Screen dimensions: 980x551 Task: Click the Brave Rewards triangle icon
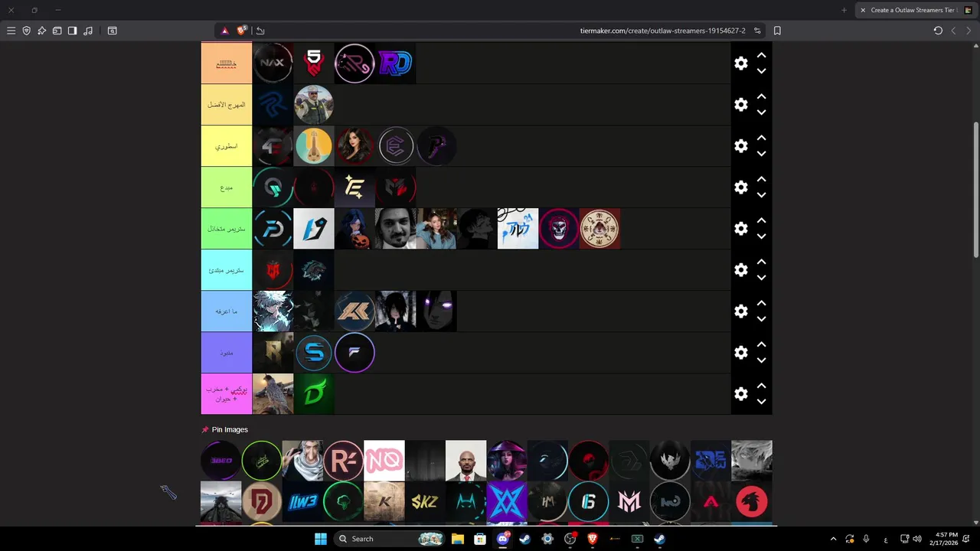tap(224, 31)
